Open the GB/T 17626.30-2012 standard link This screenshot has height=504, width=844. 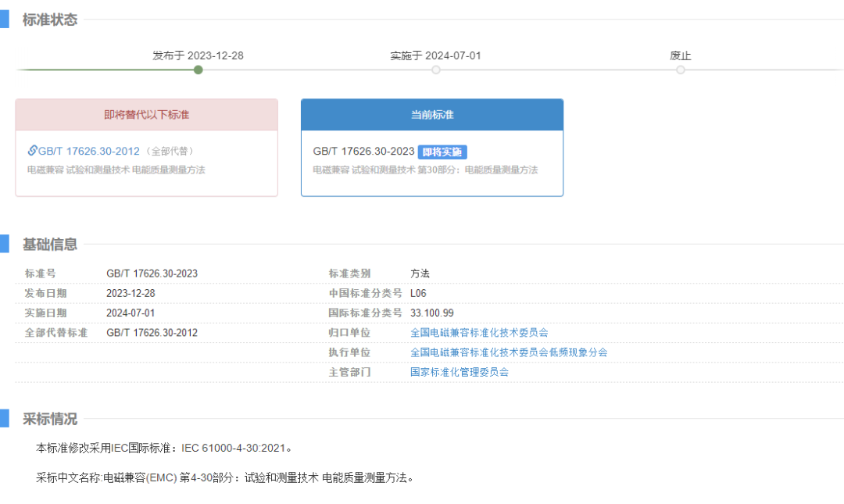click(88, 151)
